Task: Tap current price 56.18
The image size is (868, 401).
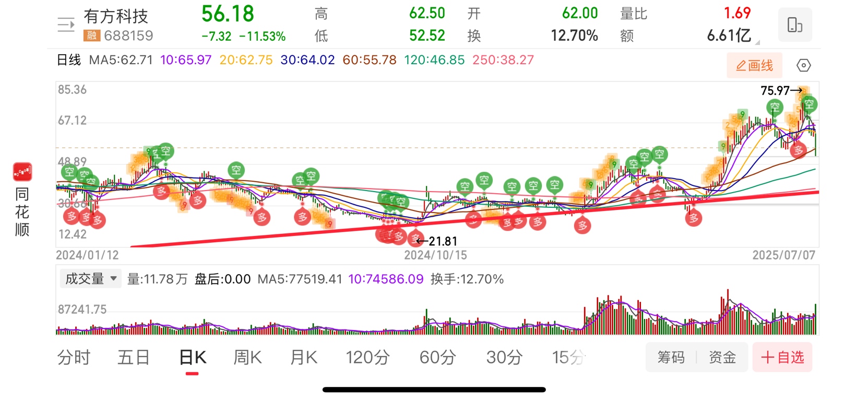Action: 228,14
